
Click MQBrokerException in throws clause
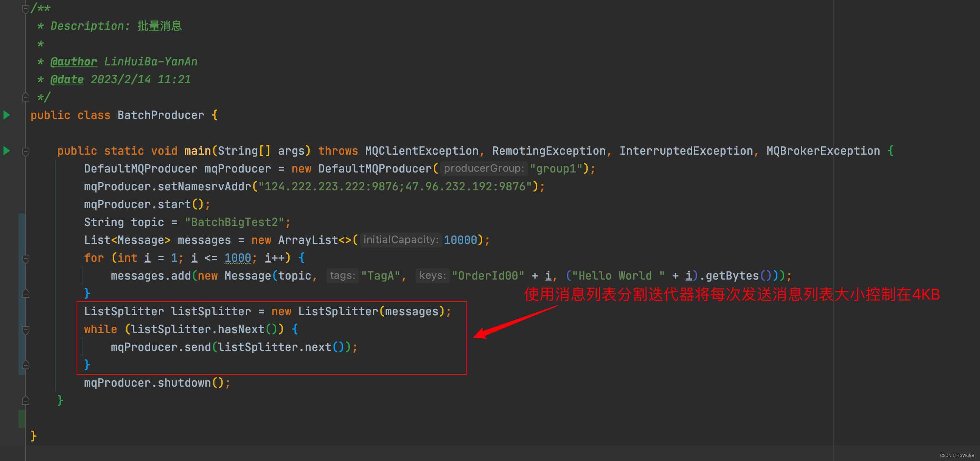823,151
